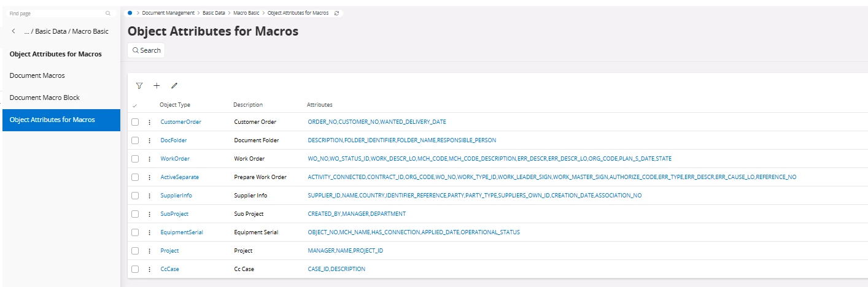The width and height of the screenshot is (868, 287).
Task: Open the table filter icon
Action: pyautogui.click(x=139, y=86)
